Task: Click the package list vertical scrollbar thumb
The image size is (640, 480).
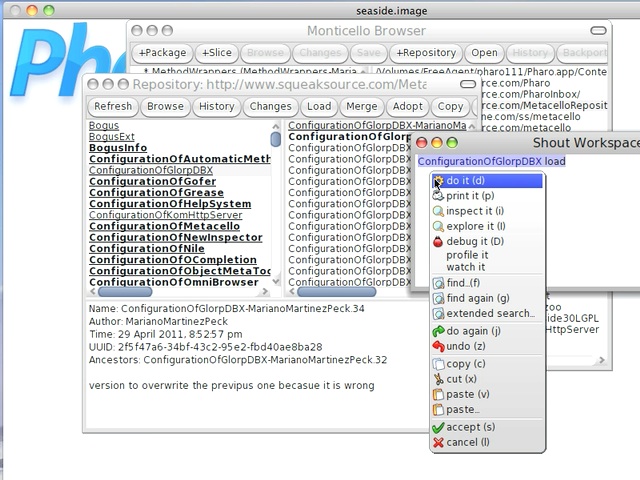Action: coord(276,139)
